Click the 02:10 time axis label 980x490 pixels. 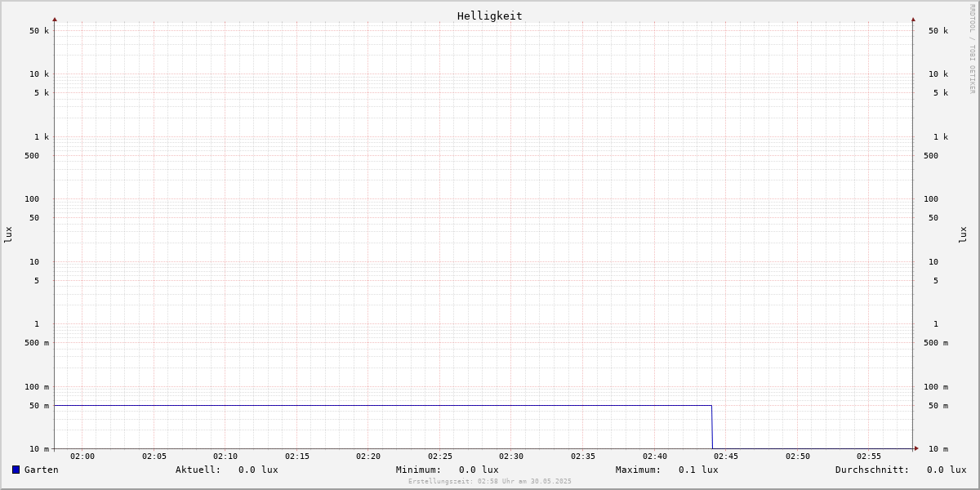coord(225,457)
